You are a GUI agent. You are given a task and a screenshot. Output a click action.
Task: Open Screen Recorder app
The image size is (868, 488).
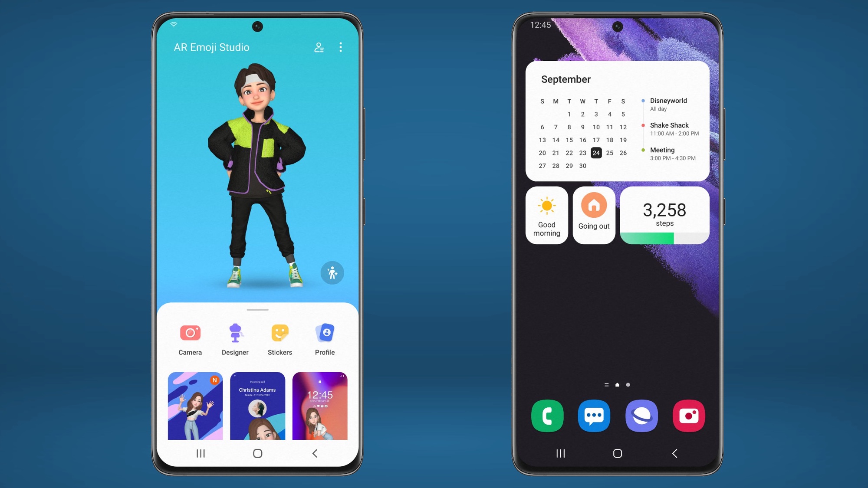[689, 415]
